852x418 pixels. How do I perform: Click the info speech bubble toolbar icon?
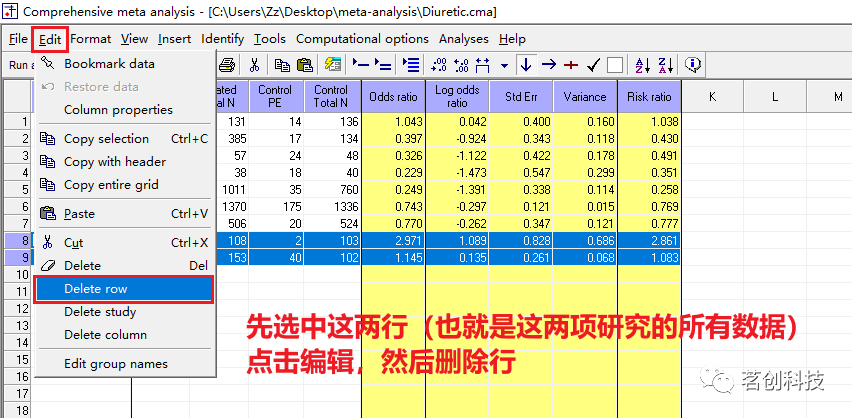(692, 65)
